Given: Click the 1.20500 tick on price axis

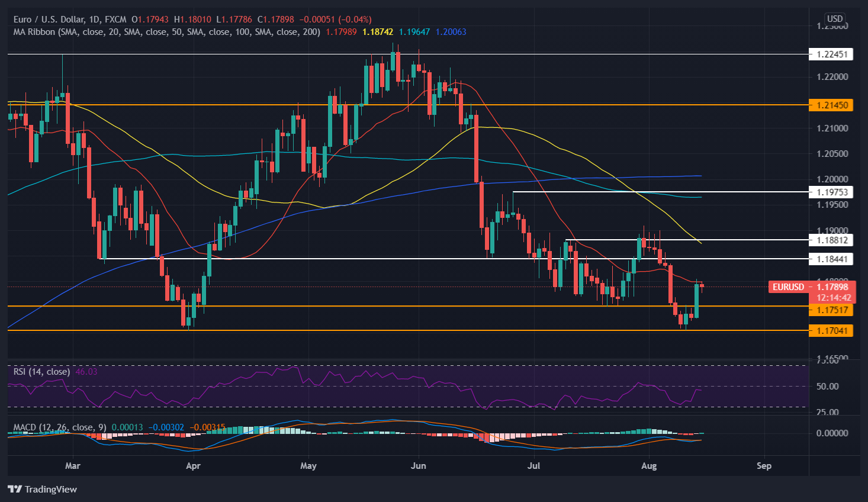Looking at the screenshot, I should coord(832,154).
